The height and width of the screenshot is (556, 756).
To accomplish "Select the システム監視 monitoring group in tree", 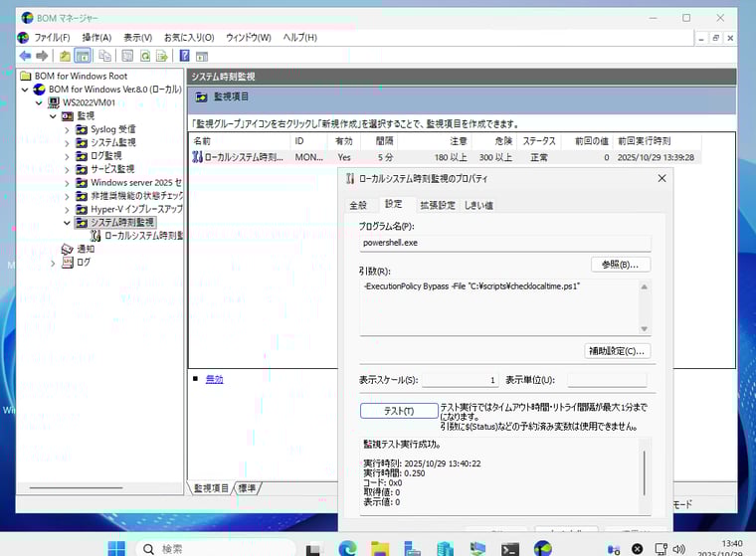I will point(112,142).
